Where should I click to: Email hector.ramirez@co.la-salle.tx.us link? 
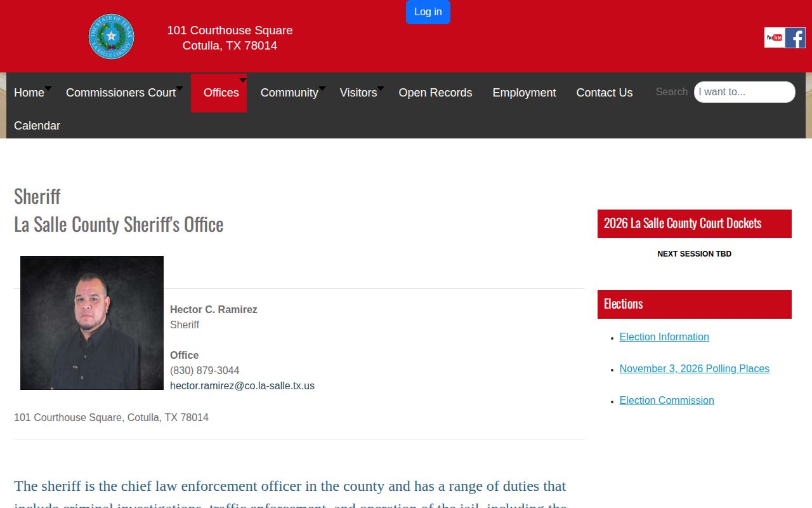click(242, 386)
